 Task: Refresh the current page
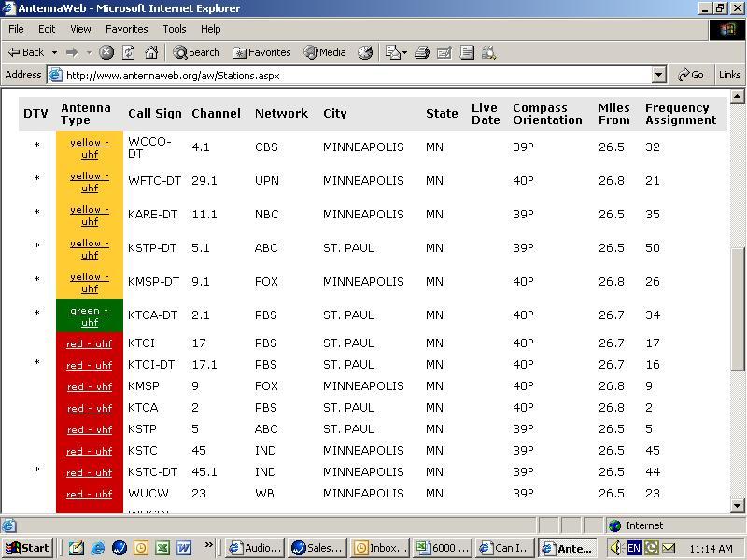point(129,52)
